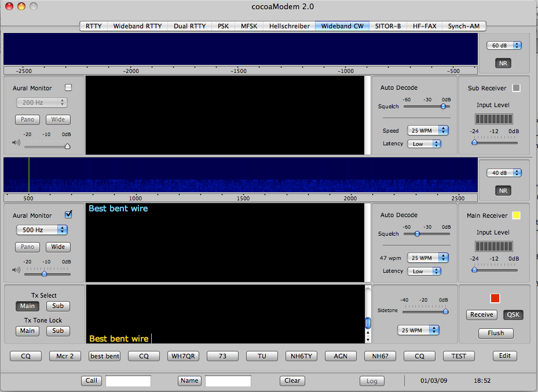Switch to the RTTY tab
The width and height of the screenshot is (538, 392).
coord(94,26)
